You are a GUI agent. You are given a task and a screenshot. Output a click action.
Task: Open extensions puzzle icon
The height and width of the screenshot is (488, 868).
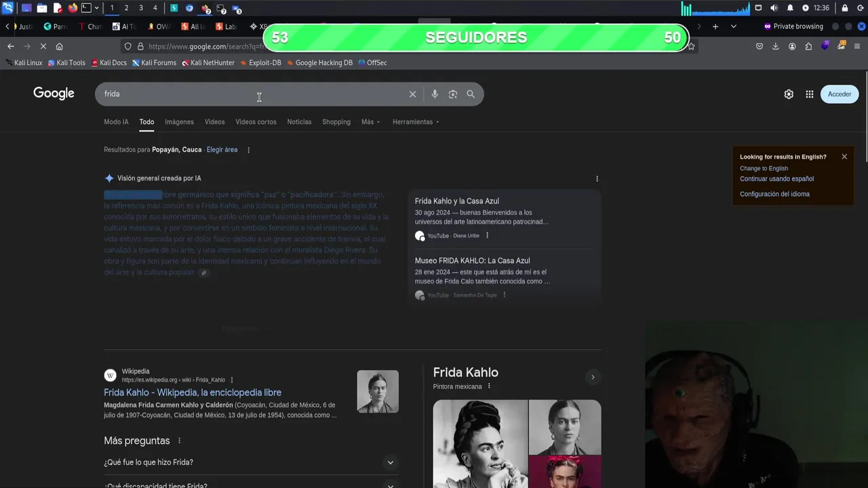point(808,46)
